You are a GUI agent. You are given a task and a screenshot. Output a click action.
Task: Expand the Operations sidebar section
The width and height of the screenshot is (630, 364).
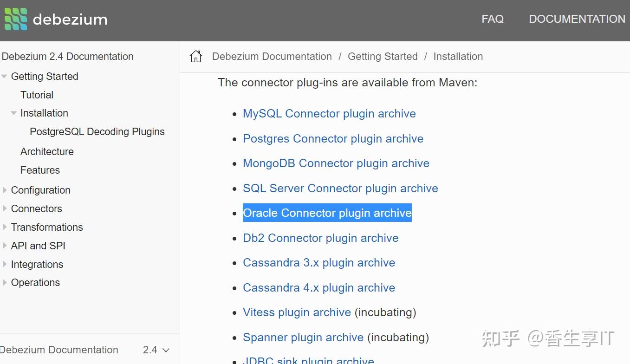tap(5, 282)
